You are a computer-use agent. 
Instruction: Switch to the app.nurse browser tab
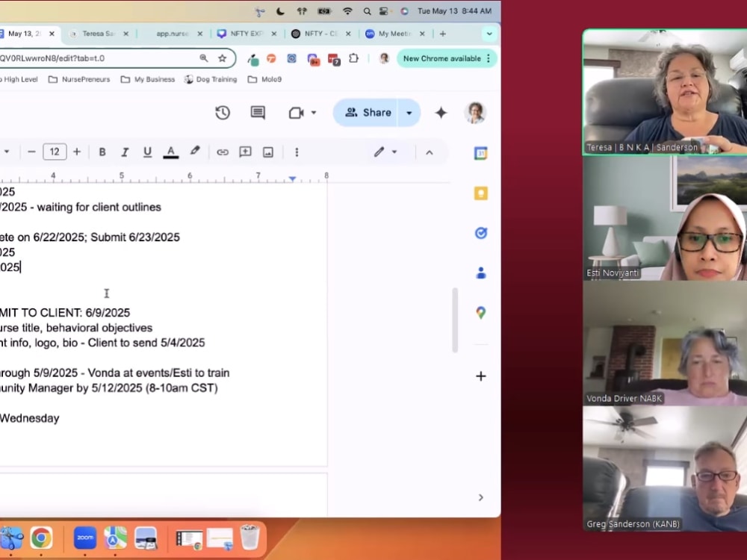tap(173, 34)
